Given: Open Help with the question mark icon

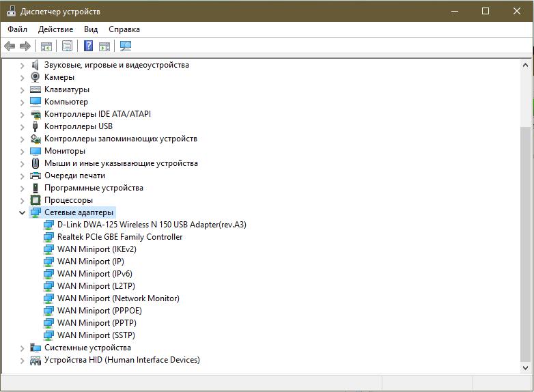Looking at the screenshot, I should tap(88, 46).
